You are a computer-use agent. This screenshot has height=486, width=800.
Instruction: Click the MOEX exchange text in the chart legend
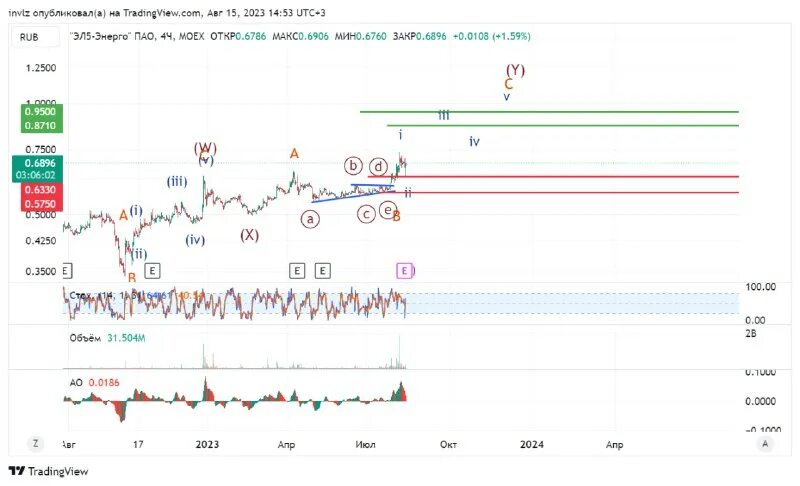[191, 37]
